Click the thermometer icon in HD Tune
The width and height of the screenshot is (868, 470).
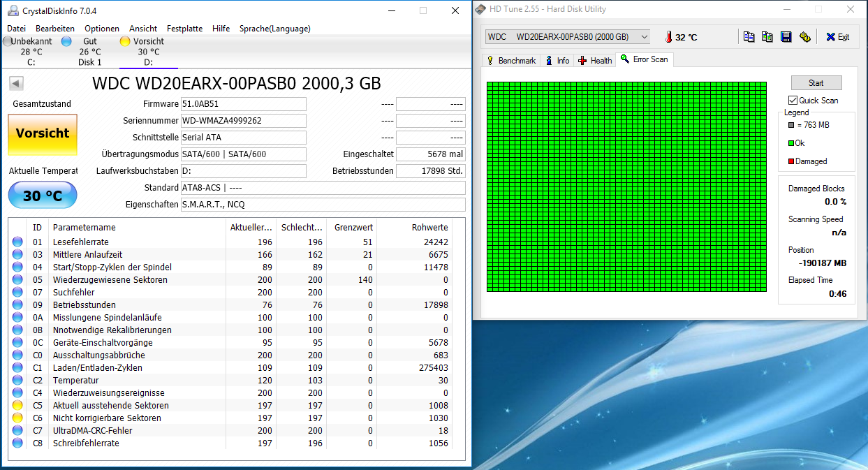668,37
